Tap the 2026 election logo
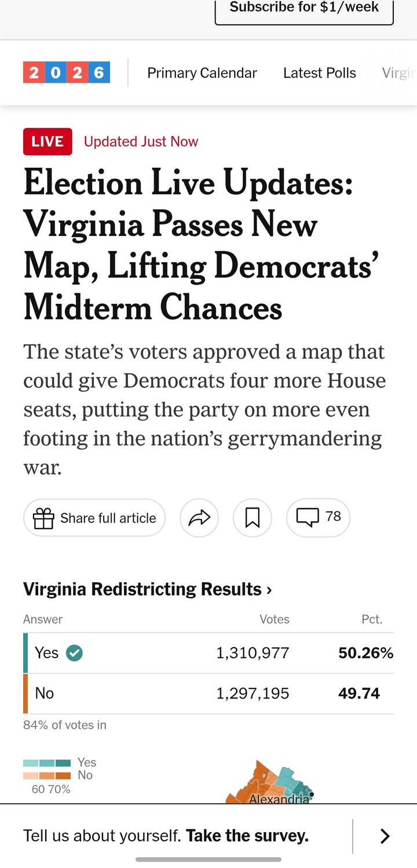417x868 pixels. (x=67, y=73)
